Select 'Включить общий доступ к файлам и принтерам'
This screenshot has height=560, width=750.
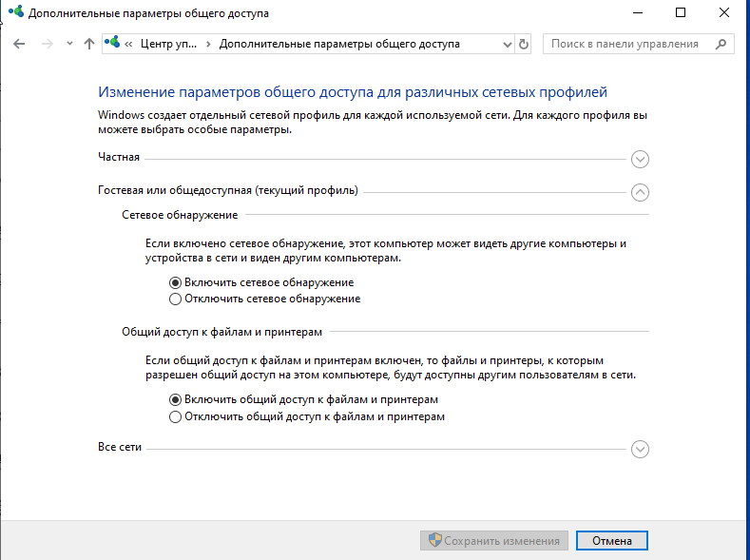click(x=304, y=399)
